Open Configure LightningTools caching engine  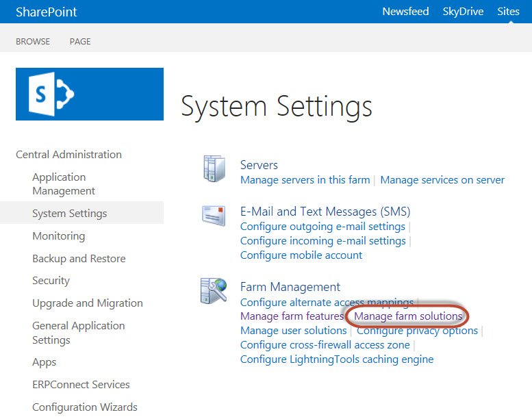[337, 359]
